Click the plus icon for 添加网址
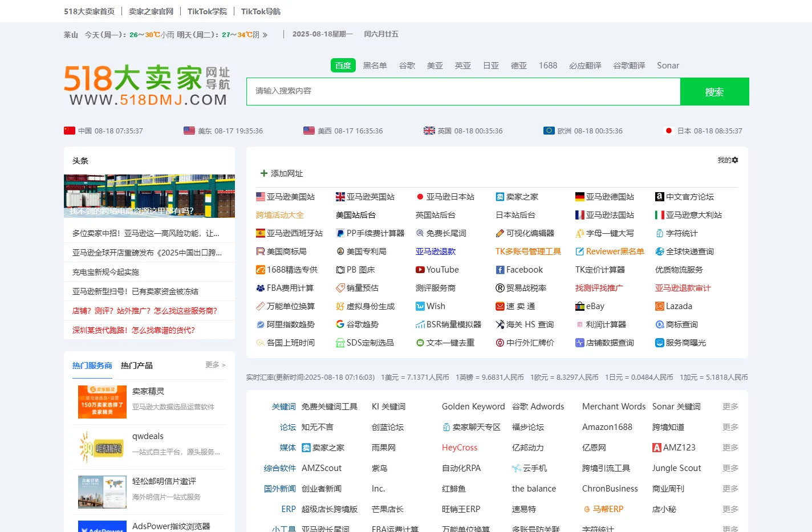This screenshot has width=812, height=532. [x=263, y=173]
